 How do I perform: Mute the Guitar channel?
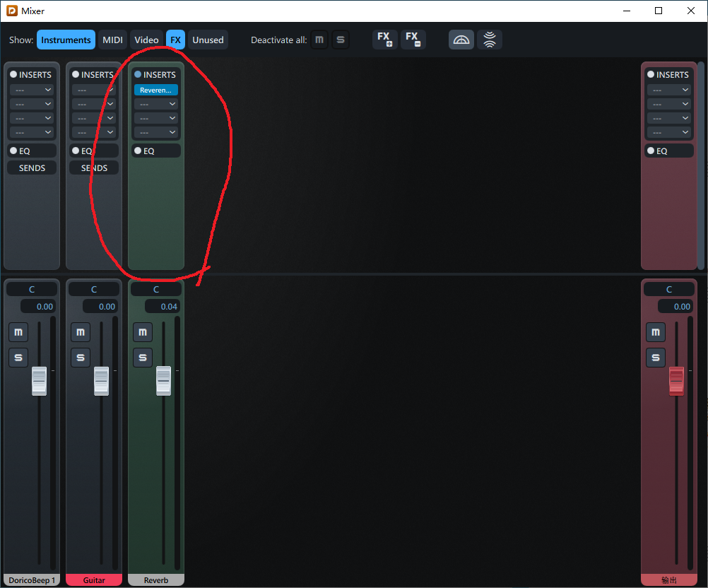pyautogui.click(x=81, y=332)
